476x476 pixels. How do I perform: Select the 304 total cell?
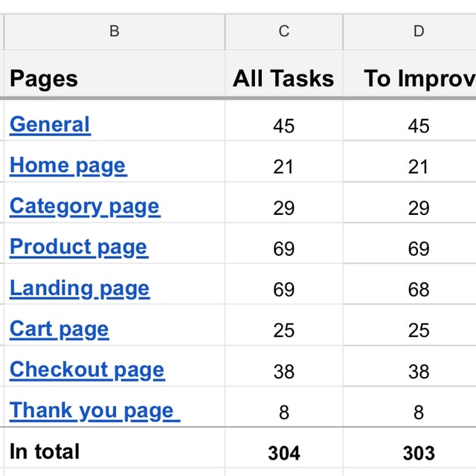[x=283, y=452]
